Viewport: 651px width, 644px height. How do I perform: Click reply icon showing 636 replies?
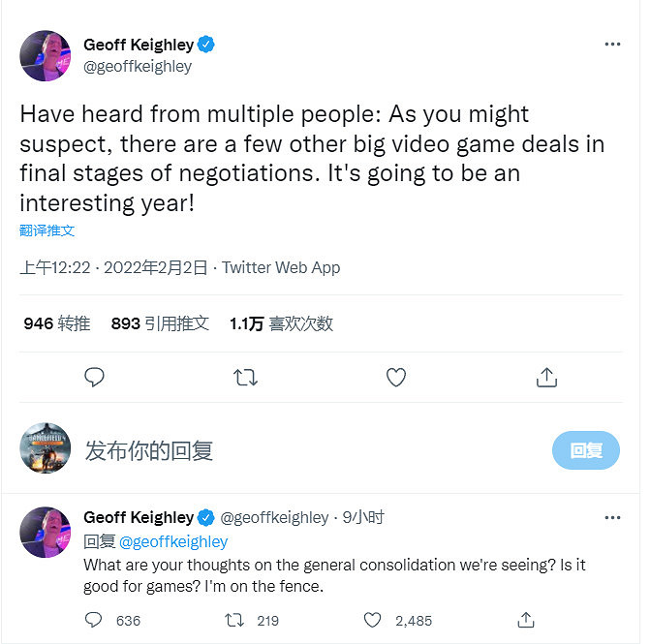[x=94, y=620]
